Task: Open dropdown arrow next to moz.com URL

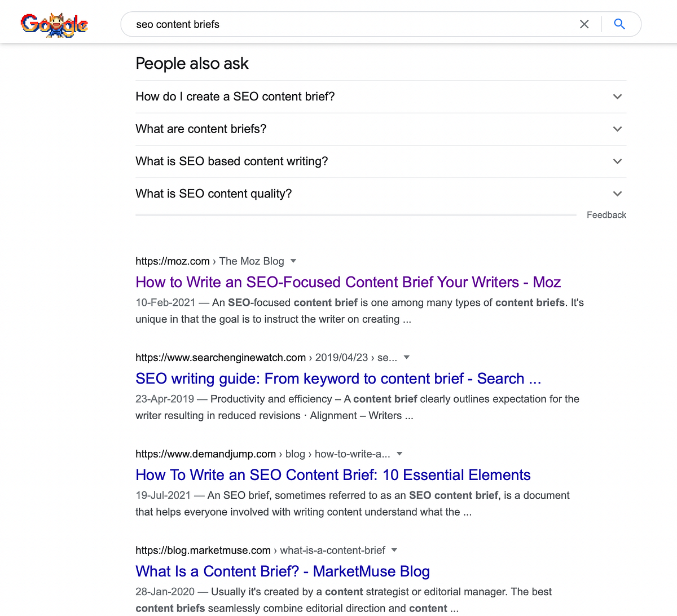Action: [x=293, y=261]
